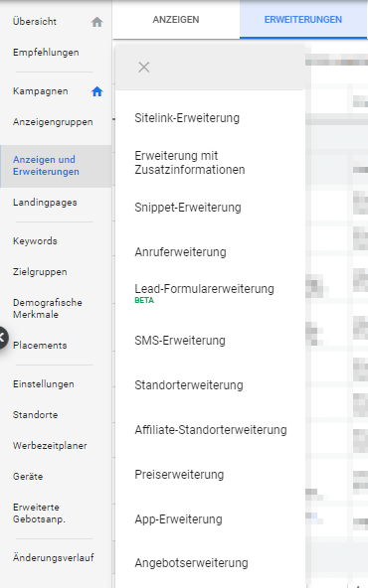Choose Lead-Formularerweiterung BETA option
Screen dimensions: 368x588
pyautogui.click(x=204, y=293)
